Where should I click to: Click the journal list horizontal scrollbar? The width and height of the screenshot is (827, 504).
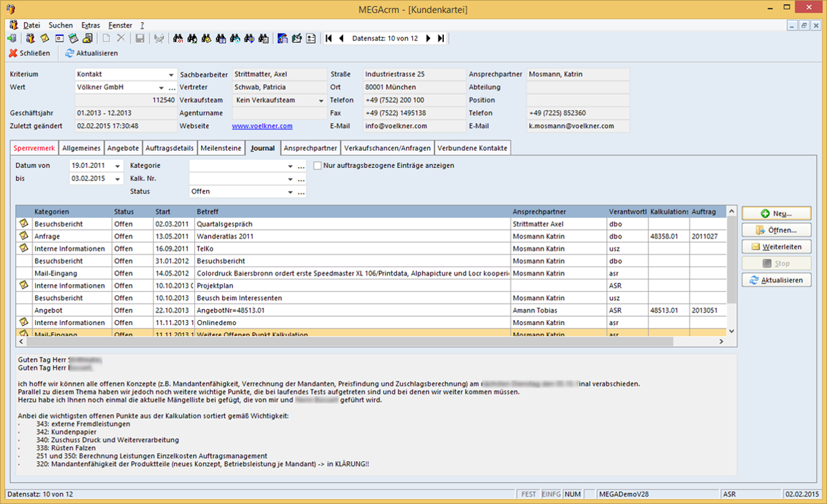[346, 342]
